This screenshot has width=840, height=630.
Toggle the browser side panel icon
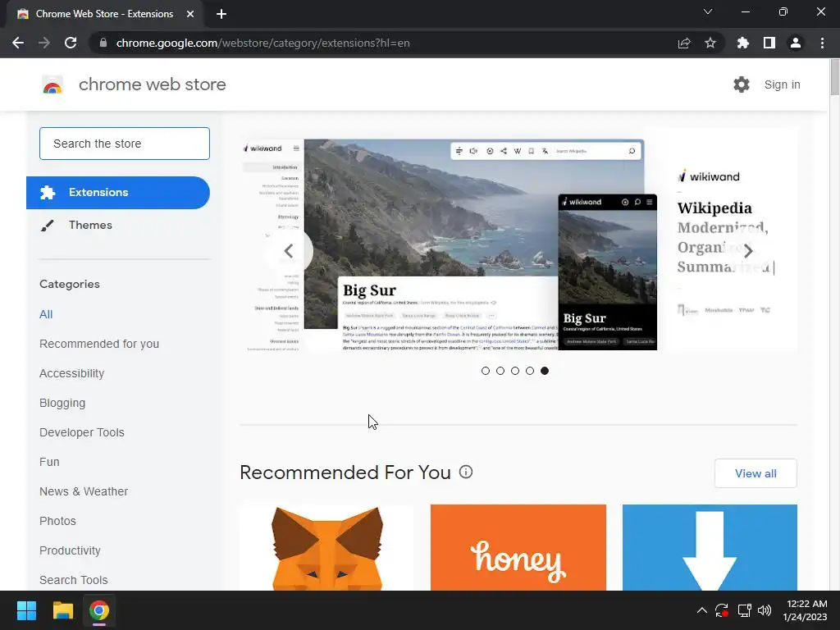click(x=769, y=43)
